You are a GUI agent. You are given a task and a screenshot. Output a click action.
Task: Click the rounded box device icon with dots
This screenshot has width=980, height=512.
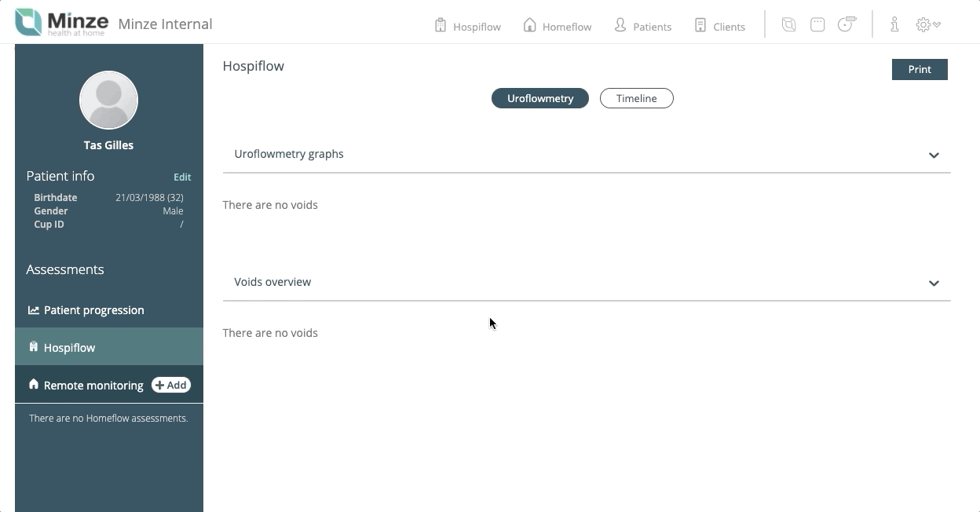817,24
